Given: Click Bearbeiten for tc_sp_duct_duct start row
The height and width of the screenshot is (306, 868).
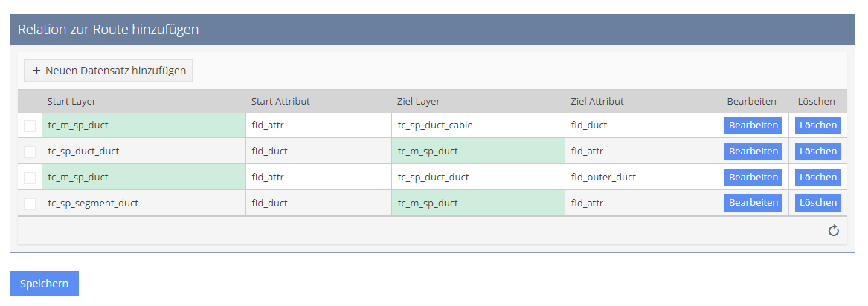Looking at the screenshot, I should pos(753,152).
